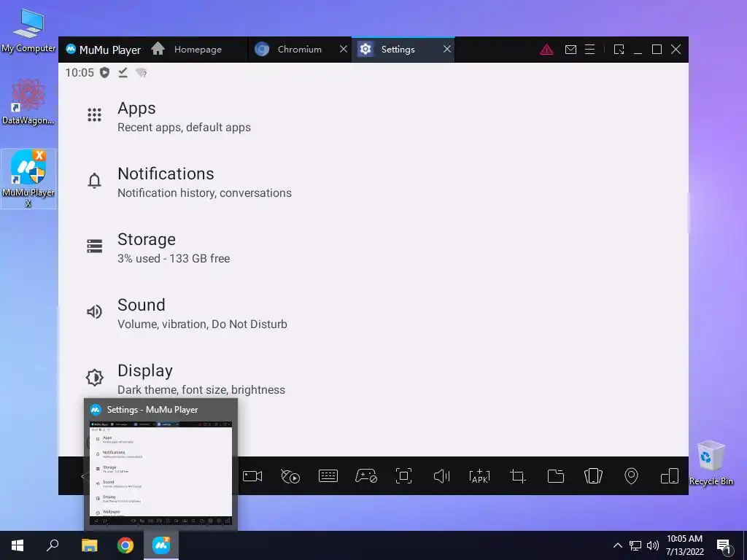Open the keyboard mapping tool
Screen dimensions: 747x560
328,475
